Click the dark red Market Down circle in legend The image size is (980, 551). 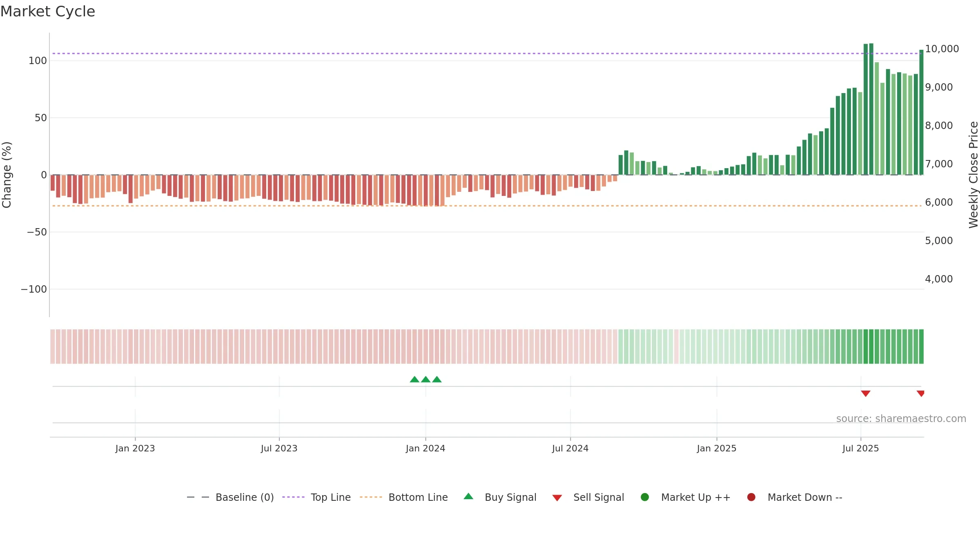(751, 497)
